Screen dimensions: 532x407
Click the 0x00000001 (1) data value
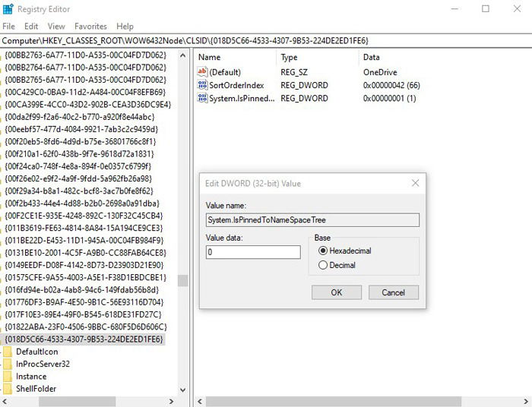coord(389,98)
